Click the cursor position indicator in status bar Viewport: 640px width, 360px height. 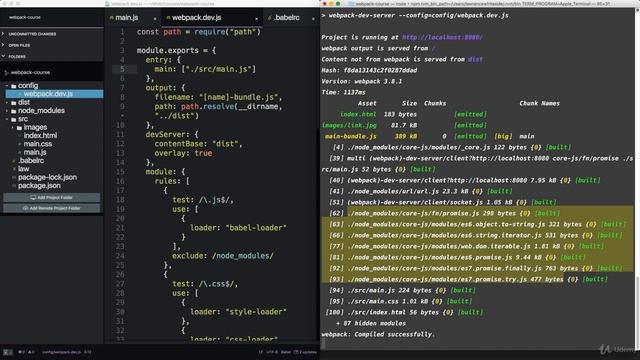pyautogui.click(x=88, y=352)
